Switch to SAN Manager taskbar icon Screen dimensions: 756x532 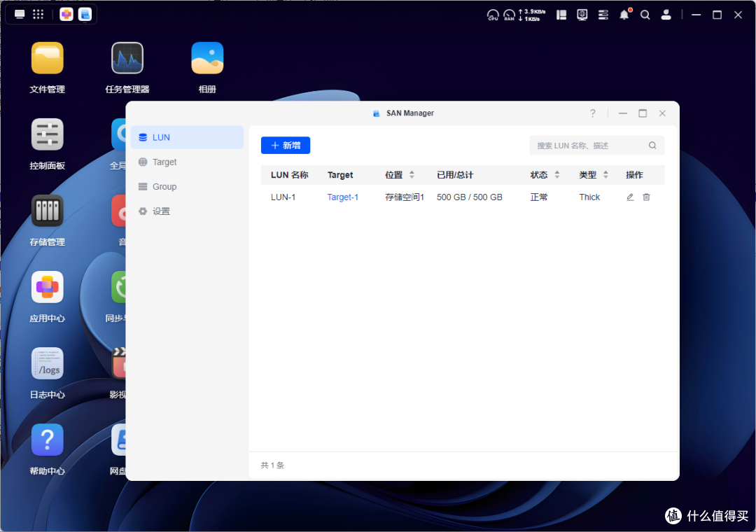click(85, 15)
